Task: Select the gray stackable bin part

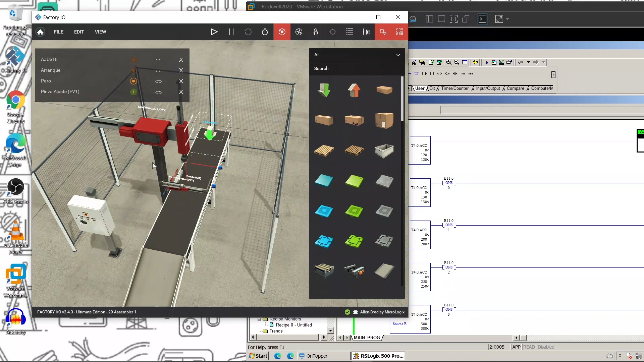Action: [384, 150]
